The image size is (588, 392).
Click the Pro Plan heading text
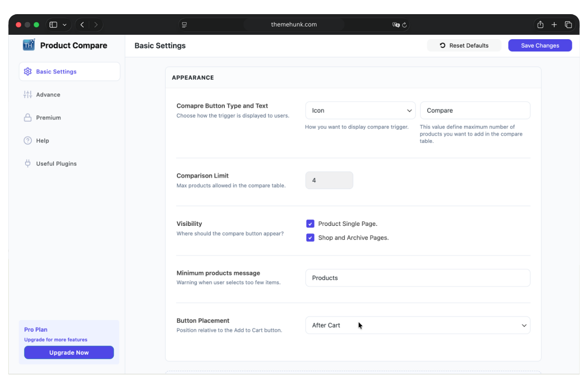pyautogui.click(x=36, y=330)
